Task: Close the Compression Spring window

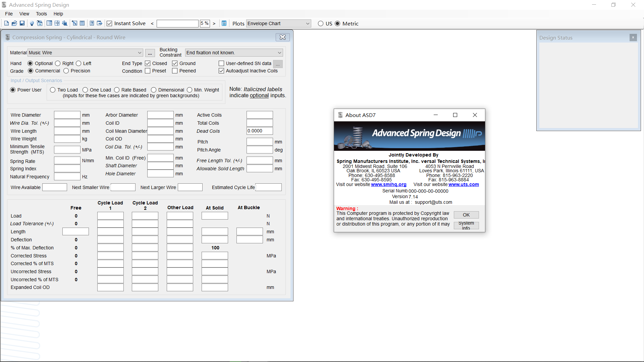Action: [283, 37]
